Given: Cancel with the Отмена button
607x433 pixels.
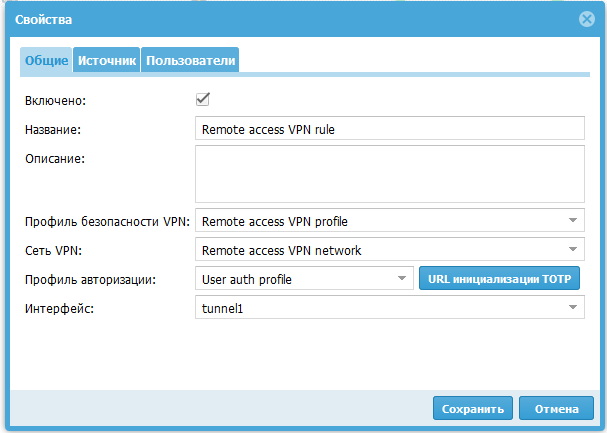Looking at the screenshot, I should click(x=556, y=408).
